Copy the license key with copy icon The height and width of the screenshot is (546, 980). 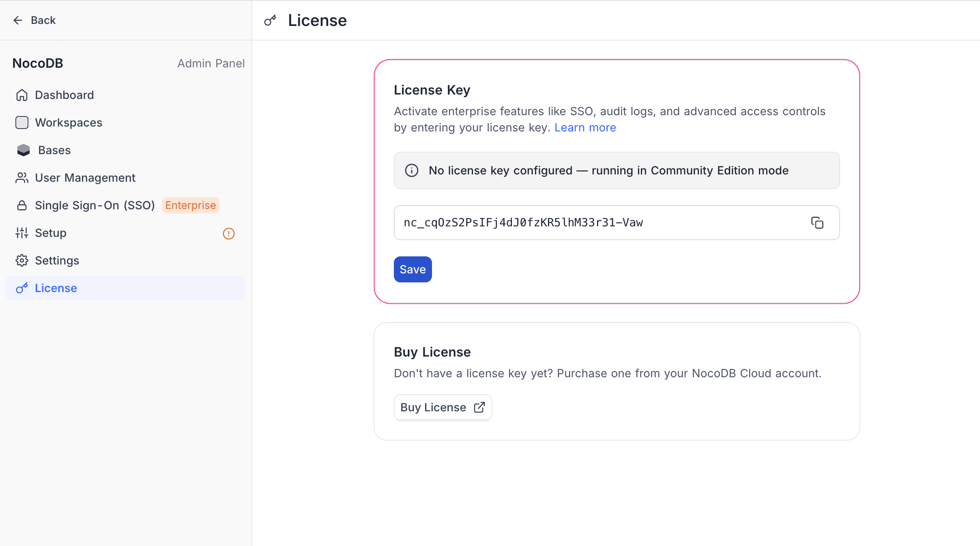coord(817,223)
